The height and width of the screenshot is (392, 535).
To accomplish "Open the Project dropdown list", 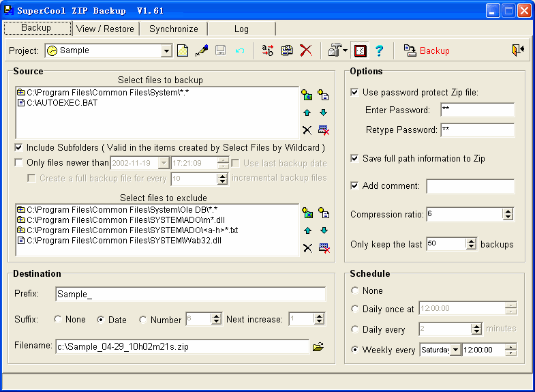I will point(166,51).
